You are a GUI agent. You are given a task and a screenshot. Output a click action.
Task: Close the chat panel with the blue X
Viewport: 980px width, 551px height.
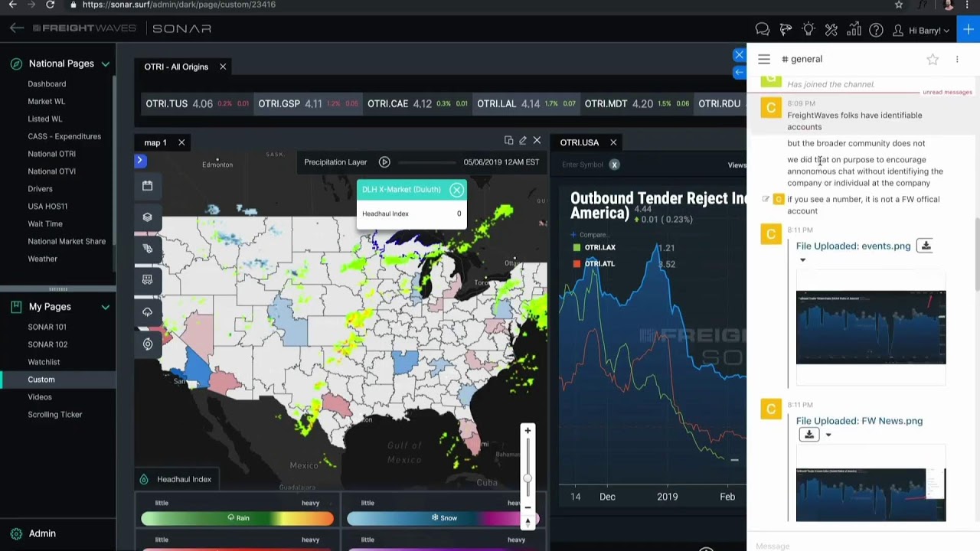click(739, 55)
